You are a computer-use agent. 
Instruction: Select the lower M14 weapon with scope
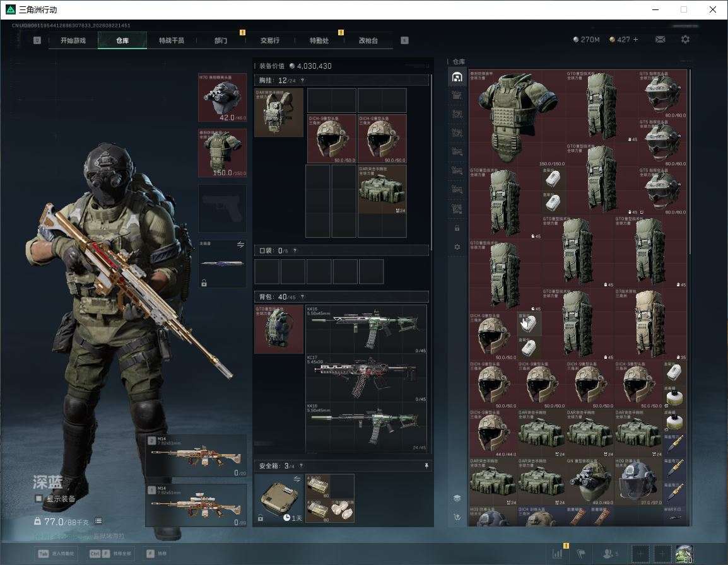[196, 505]
